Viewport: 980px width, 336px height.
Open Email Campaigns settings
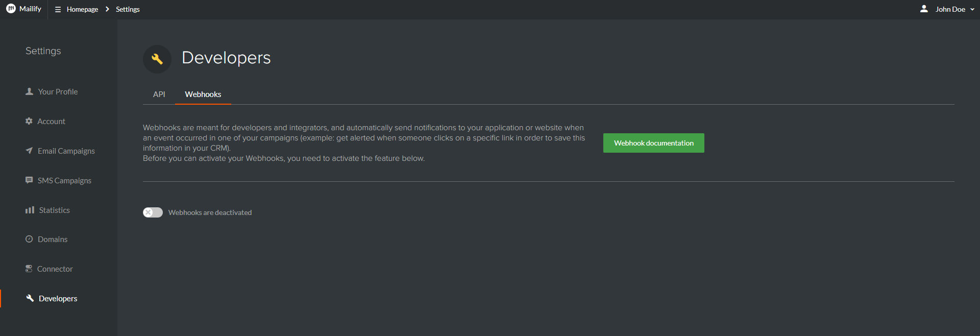pos(66,151)
